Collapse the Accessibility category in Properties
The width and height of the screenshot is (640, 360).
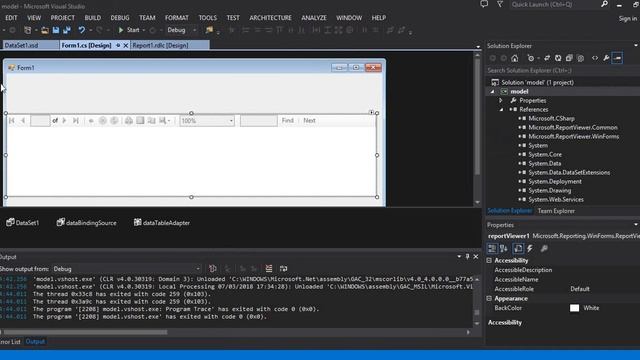[489, 260]
